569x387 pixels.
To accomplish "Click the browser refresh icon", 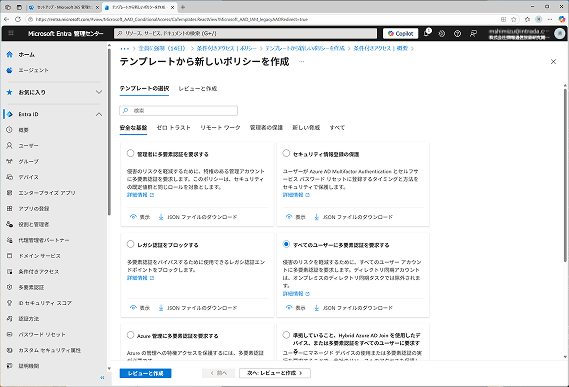I will pos(18,19).
